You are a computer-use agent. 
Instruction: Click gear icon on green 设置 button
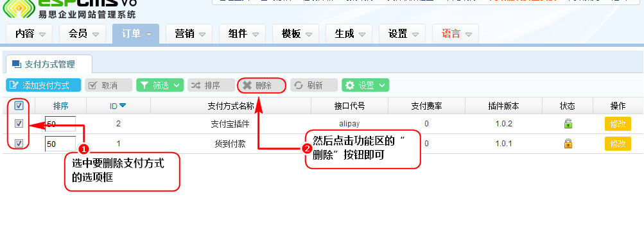point(350,85)
